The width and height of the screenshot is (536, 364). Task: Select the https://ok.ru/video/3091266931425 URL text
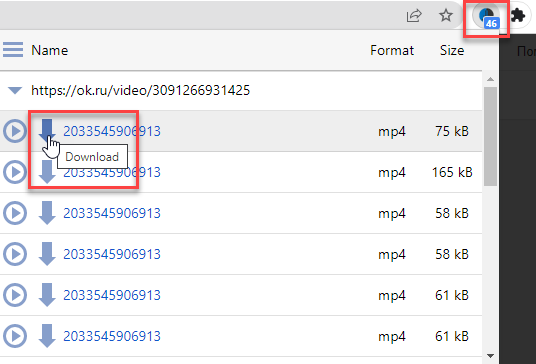[x=140, y=90]
